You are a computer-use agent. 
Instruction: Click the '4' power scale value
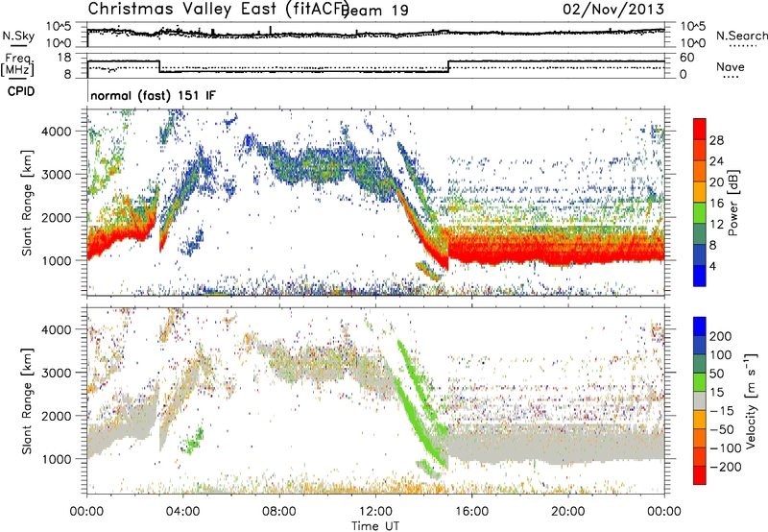[713, 266]
